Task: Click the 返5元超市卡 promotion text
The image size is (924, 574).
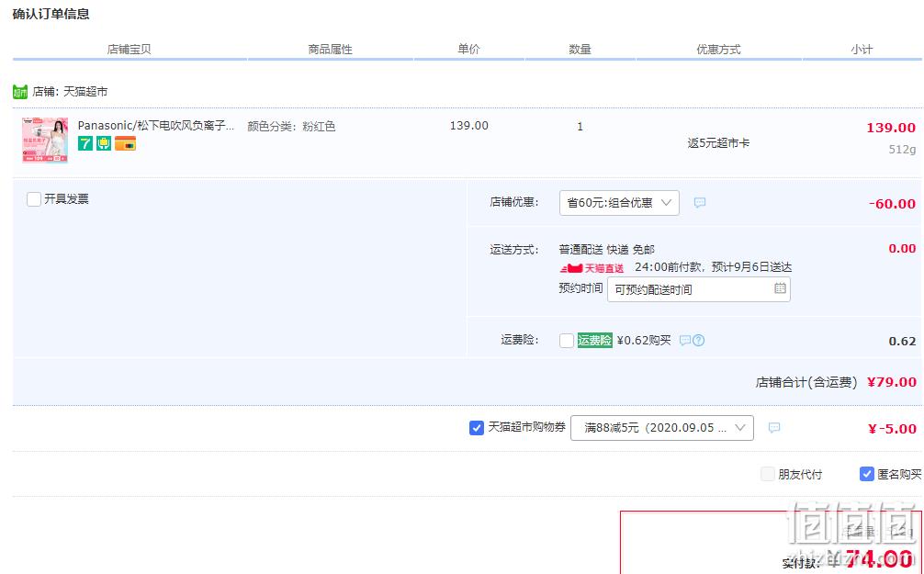Action: click(x=718, y=143)
